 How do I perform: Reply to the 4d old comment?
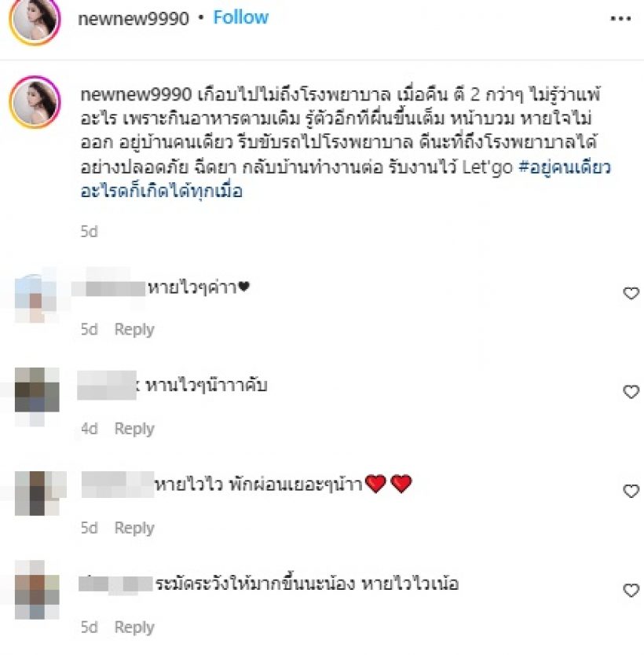134,429
